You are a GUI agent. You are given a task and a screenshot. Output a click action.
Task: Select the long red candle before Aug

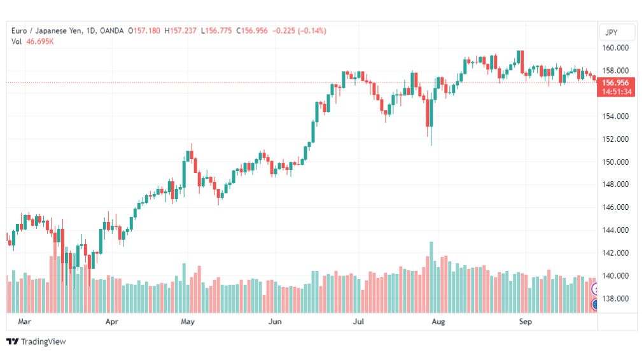(x=428, y=113)
